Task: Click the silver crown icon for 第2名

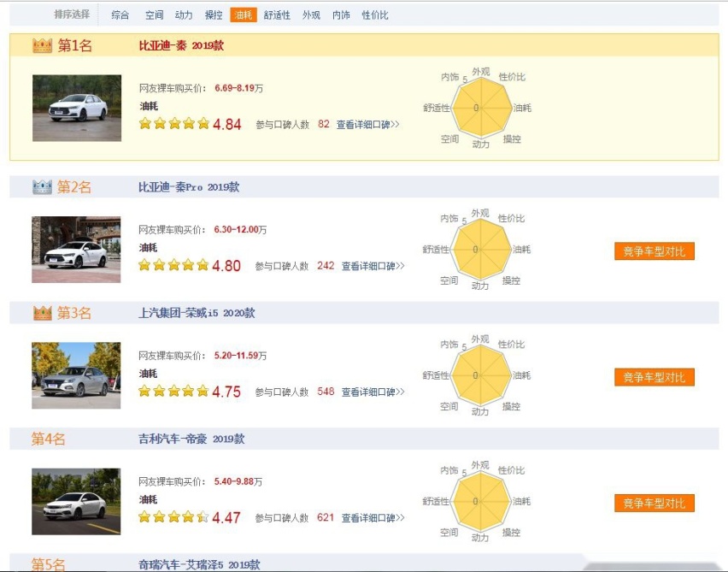Action: click(42, 186)
